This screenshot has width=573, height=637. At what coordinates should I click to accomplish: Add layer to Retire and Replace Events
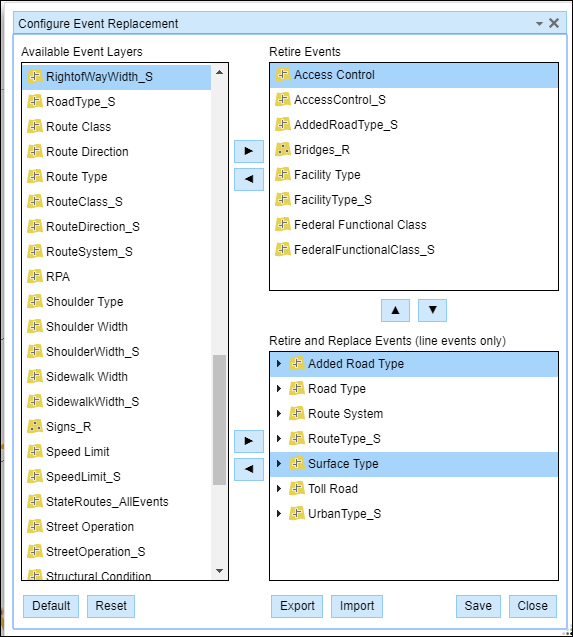click(249, 441)
